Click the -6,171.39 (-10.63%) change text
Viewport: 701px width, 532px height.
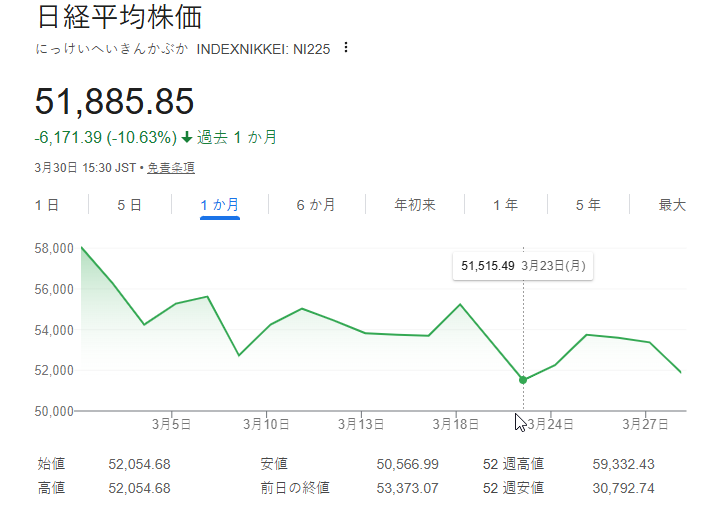pyautogui.click(x=106, y=137)
